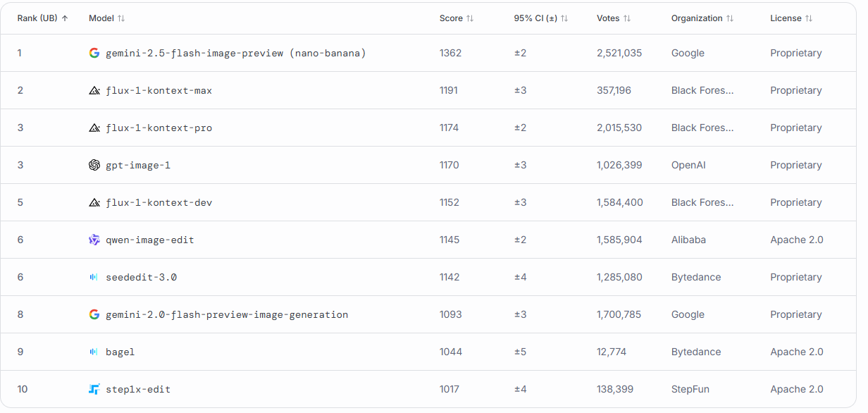The width and height of the screenshot is (868, 413).
Task: Click the truncated Black Fores... organization for flux-1-kontext-max
Action: pyautogui.click(x=702, y=90)
